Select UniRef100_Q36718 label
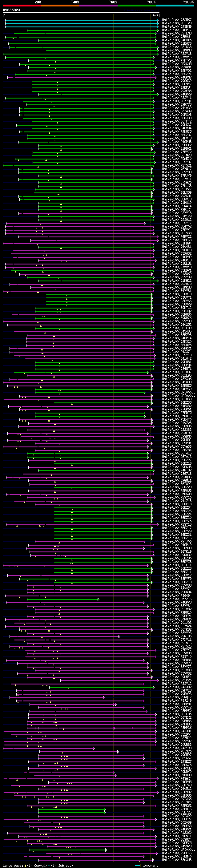The height and width of the screenshot is (868, 197). tap(177, 474)
